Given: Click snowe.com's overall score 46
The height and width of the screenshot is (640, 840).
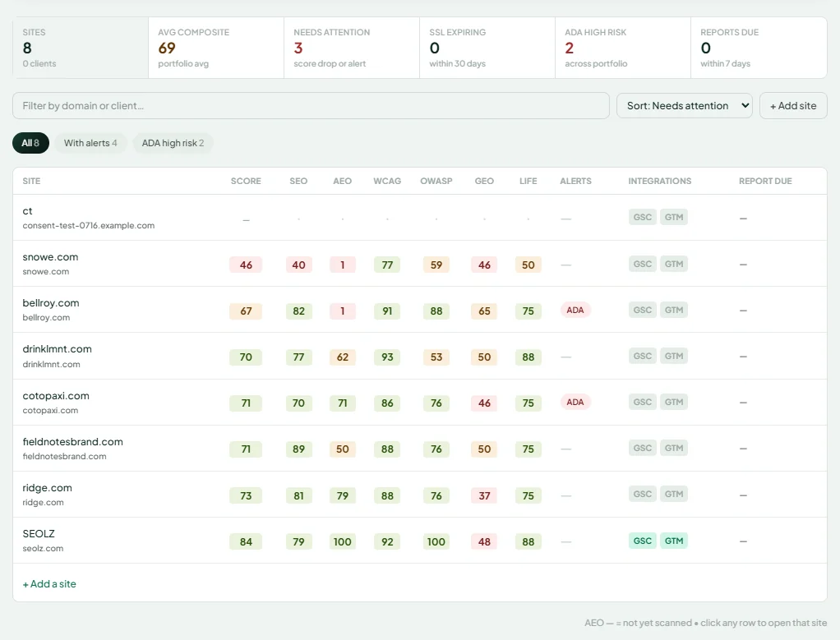Looking at the screenshot, I should tap(246, 265).
